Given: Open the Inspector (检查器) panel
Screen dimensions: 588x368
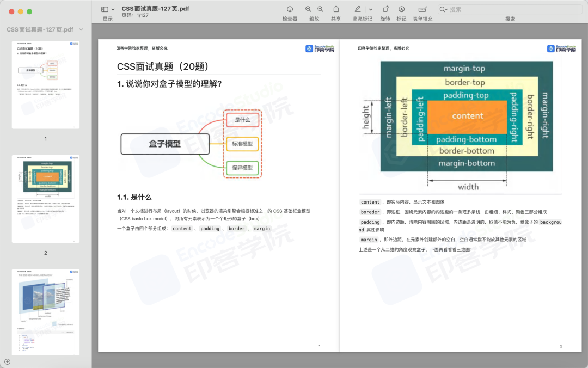Looking at the screenshot, I should pos(290,9).
